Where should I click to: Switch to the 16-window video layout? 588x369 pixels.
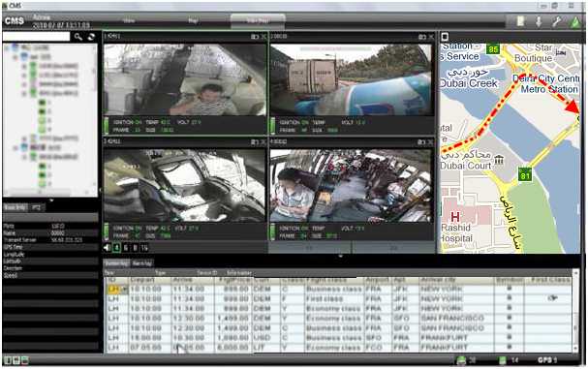click(x=144, y=248)
